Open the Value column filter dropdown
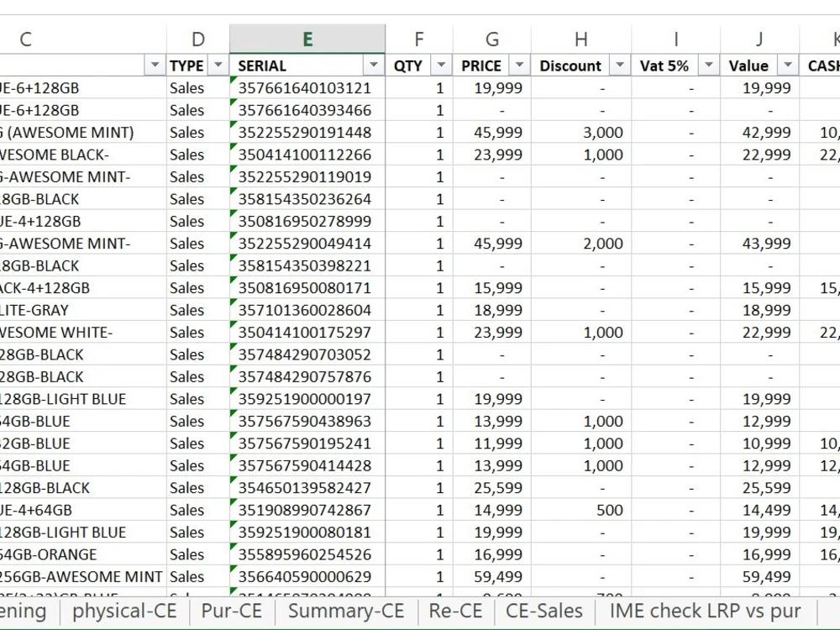The image size is (840, 630). (788, 66)
